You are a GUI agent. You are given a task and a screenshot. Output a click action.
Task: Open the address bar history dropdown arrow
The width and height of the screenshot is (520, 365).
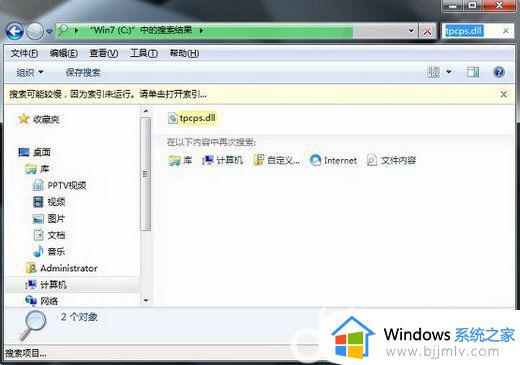click(x=411, y=31)
